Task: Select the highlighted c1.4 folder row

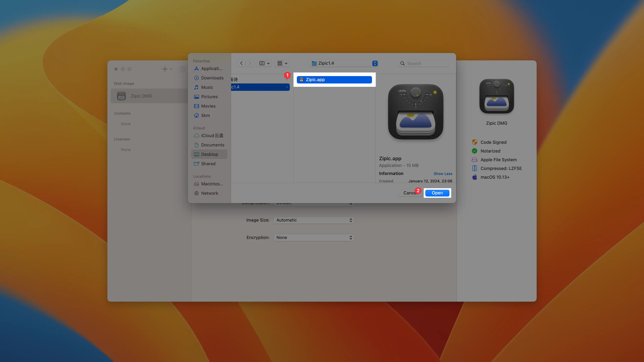Action: click(x=260, y=87)
